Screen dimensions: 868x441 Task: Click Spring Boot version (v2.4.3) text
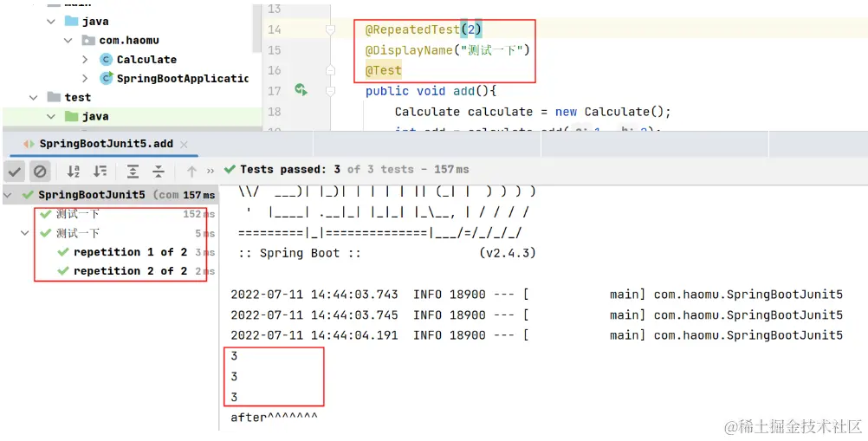[x=508, y=253]
